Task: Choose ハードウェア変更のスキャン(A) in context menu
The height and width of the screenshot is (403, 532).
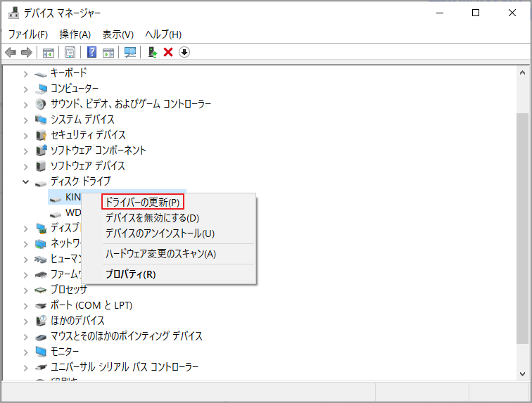Action: pyautogui.click(x=161, y=254)
